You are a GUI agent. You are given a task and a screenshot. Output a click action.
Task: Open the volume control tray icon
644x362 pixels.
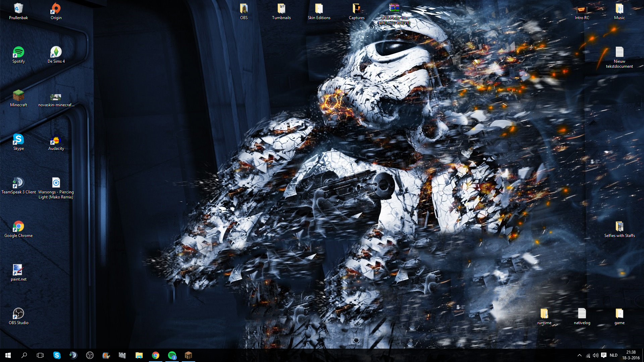596,355
